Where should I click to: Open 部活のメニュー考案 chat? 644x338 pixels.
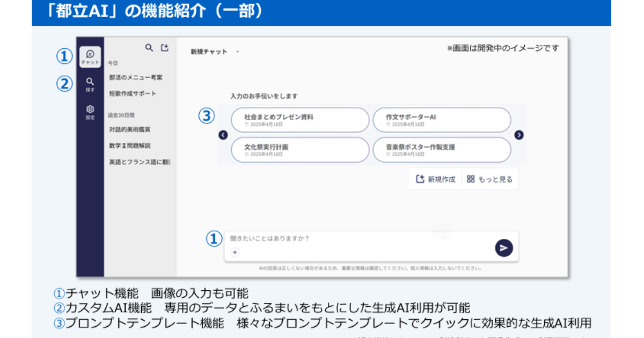click(136, 77)
